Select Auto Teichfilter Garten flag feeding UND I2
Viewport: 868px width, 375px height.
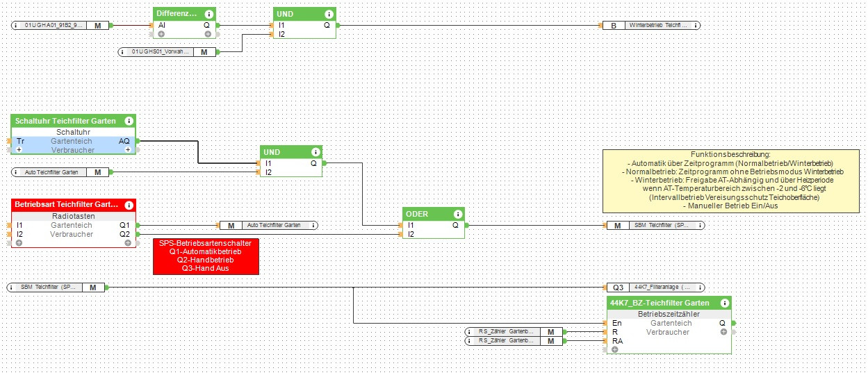point(60,172)
